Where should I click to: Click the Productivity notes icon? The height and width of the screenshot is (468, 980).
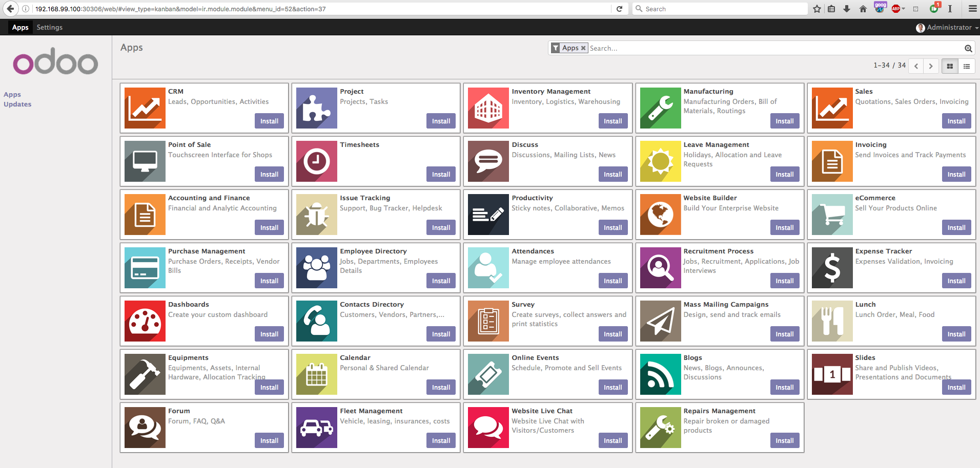488,215
